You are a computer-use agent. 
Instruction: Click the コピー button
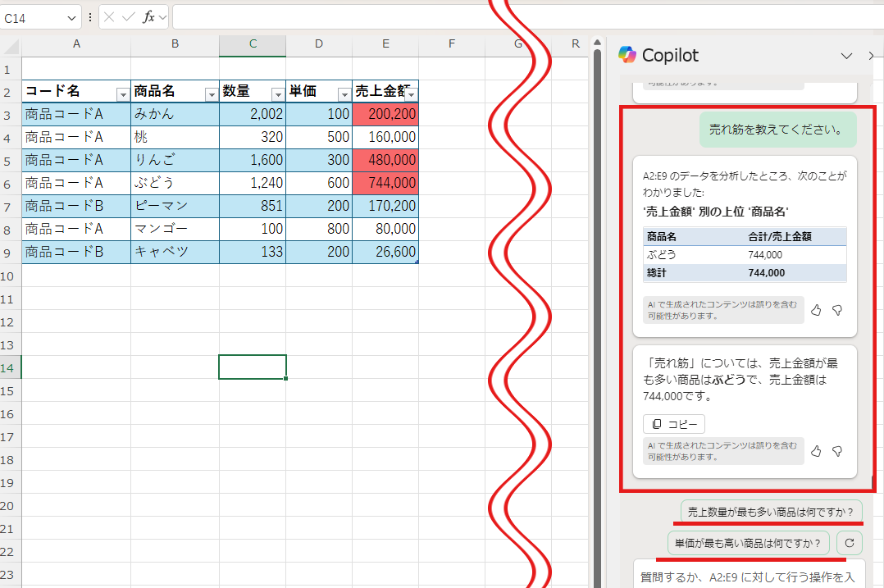[674, 424]
